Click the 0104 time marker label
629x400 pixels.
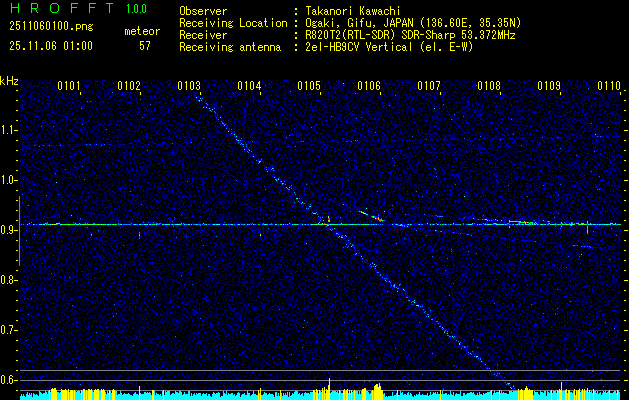coord(249,86)
